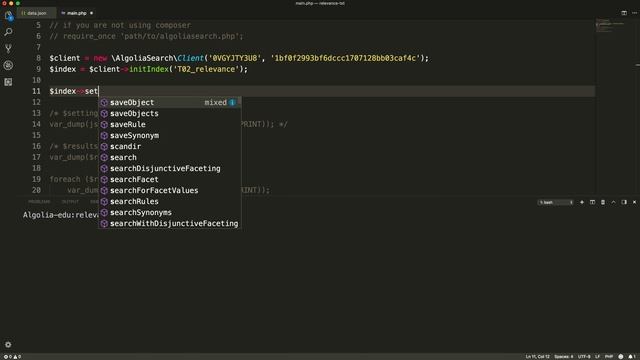Click the terminal prompt Algolia-edu line
The image size is (640, 360).
tap(61, 215)
